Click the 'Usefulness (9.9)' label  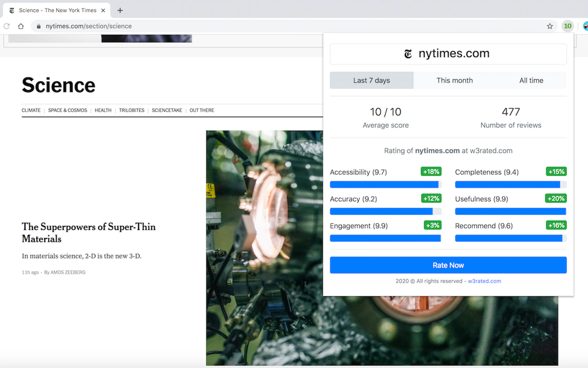coord(482,199)
